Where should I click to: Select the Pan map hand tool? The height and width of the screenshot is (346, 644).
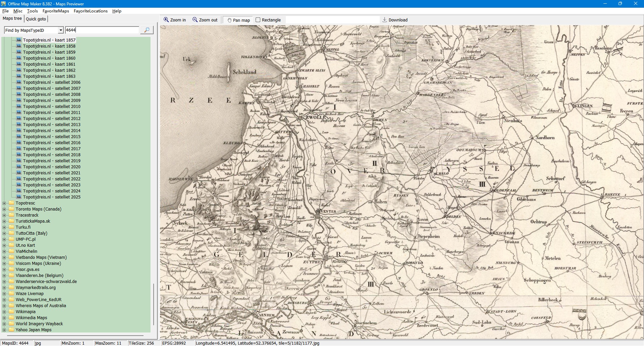point(229,20)
